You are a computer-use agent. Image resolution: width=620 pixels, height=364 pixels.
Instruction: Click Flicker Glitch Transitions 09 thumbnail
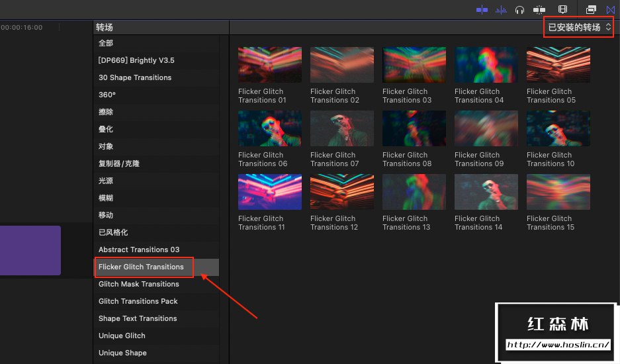[x=486, y=128]
